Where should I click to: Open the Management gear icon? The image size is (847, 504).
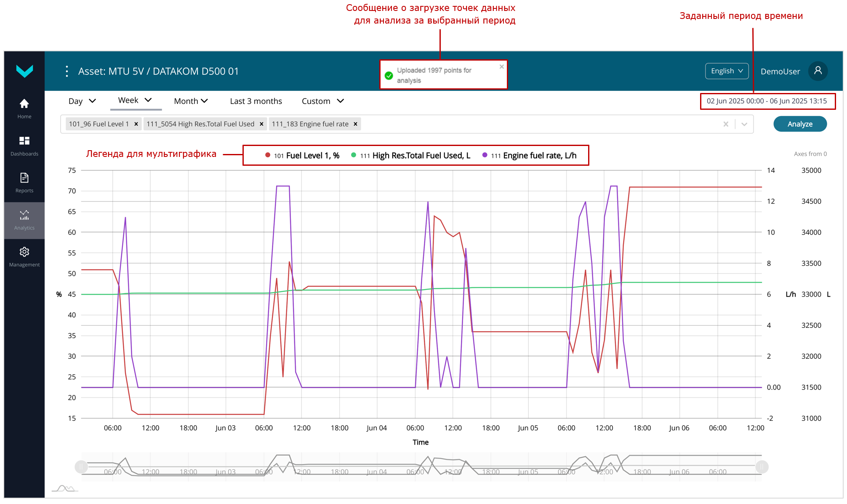(24, 252)
